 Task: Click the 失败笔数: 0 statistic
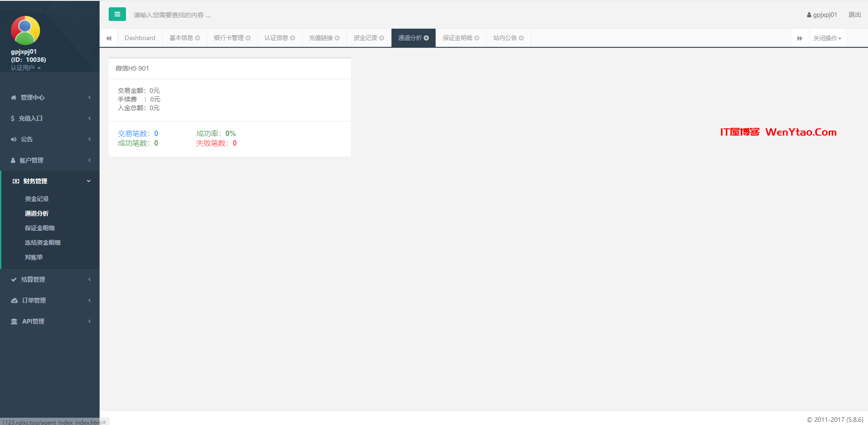coord(216,143)
